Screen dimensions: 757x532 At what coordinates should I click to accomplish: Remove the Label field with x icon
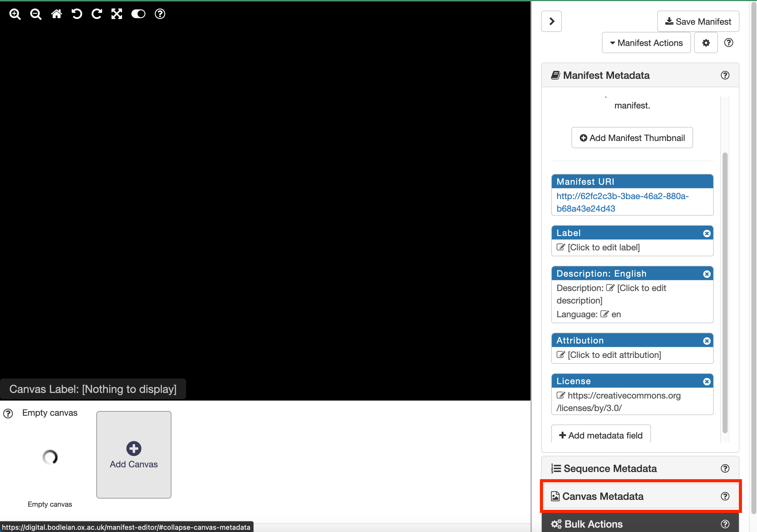[x=707, y=233]
